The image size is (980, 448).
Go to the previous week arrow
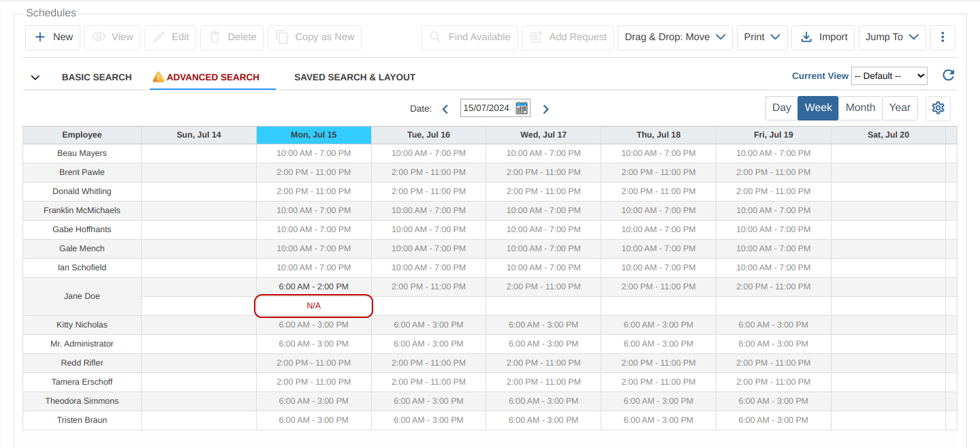tap(445, 109)
